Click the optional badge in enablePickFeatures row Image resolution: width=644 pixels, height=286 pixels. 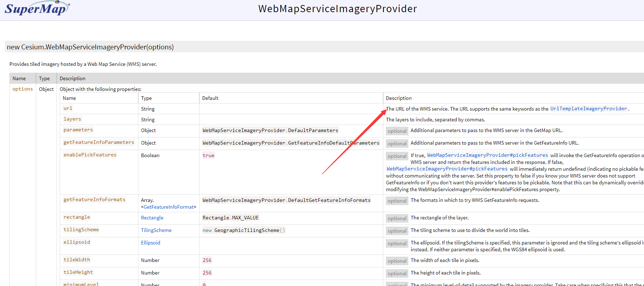point(397,156)
